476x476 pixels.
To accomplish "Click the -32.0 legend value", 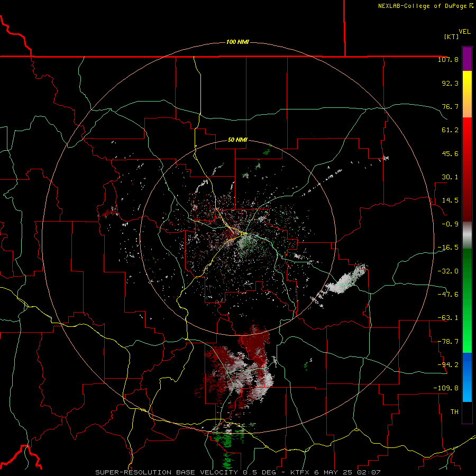I will click(448, 271).
